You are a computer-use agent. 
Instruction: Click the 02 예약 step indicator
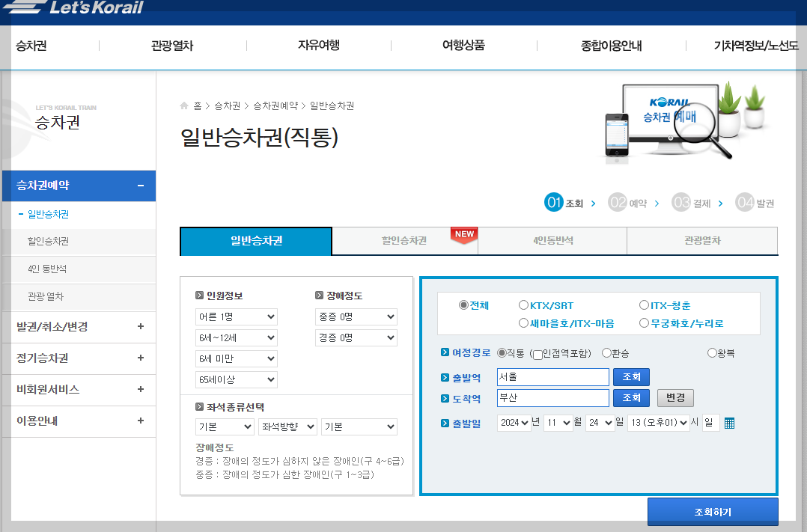(627, 203)
